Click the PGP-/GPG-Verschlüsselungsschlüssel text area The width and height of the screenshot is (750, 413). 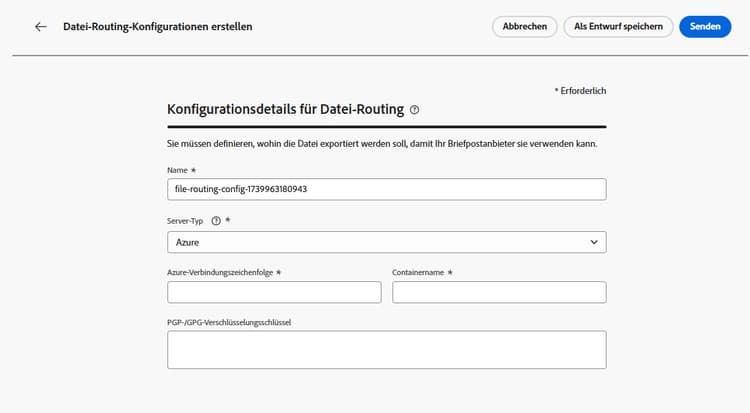pyautogui.click(x=386, y=350)
